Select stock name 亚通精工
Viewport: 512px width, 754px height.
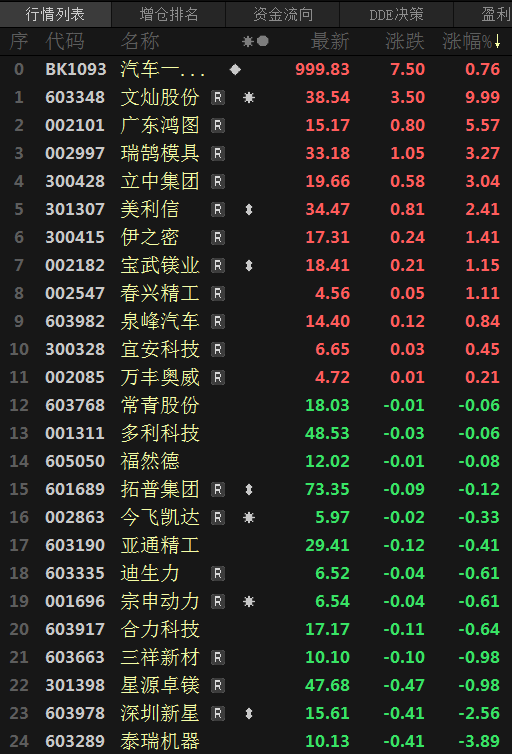pos(160,545)
